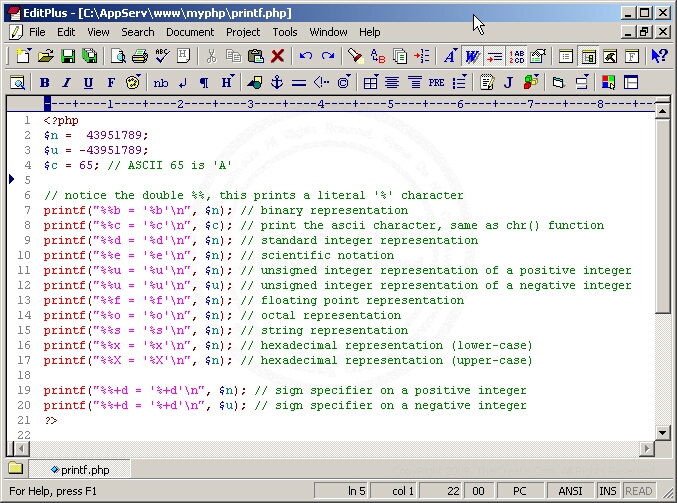Toggle the Directory window
The width and height of the screenshot is (677, 503).
point(588,56)
